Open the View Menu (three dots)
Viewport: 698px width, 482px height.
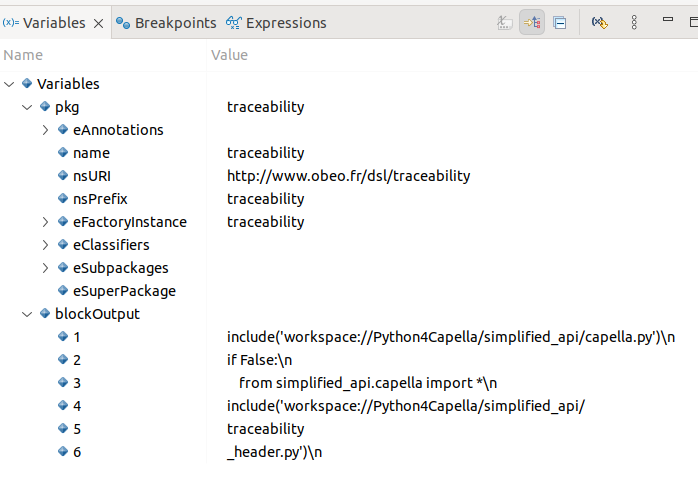634,22
